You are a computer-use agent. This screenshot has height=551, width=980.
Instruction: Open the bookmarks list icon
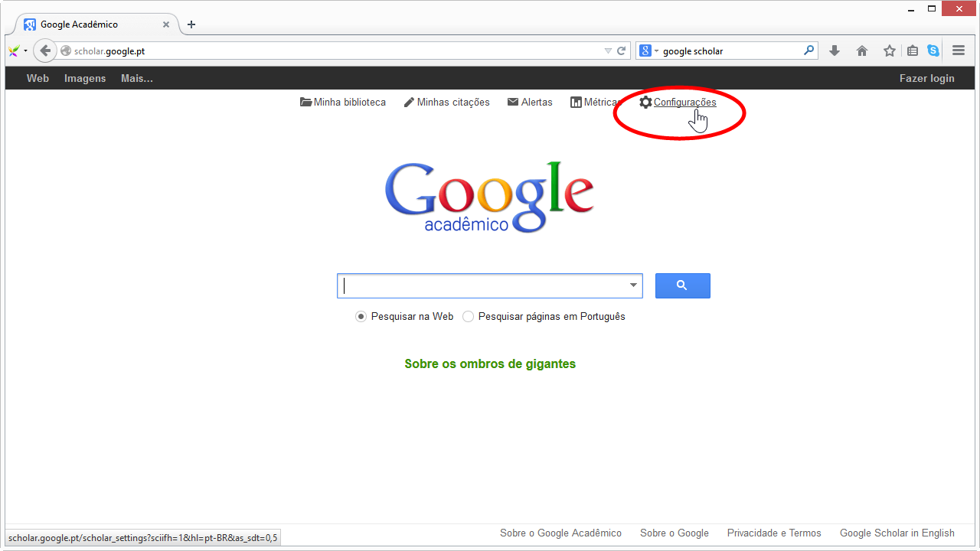tap(913, 51)
